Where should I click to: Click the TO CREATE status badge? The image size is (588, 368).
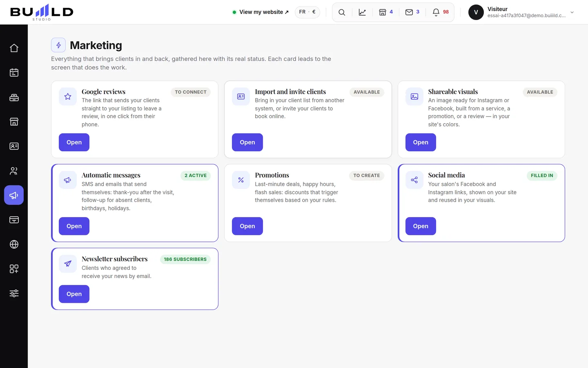(x=367, y=175)
